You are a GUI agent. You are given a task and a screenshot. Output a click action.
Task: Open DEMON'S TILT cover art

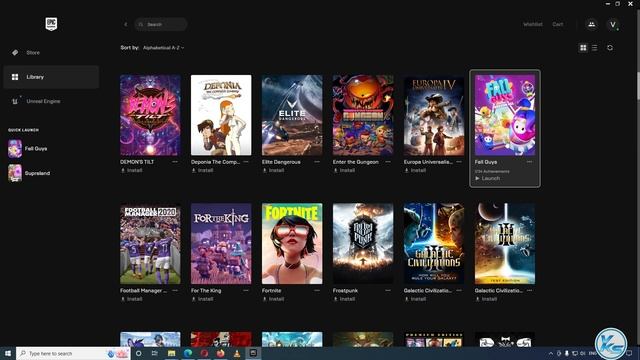150,115
